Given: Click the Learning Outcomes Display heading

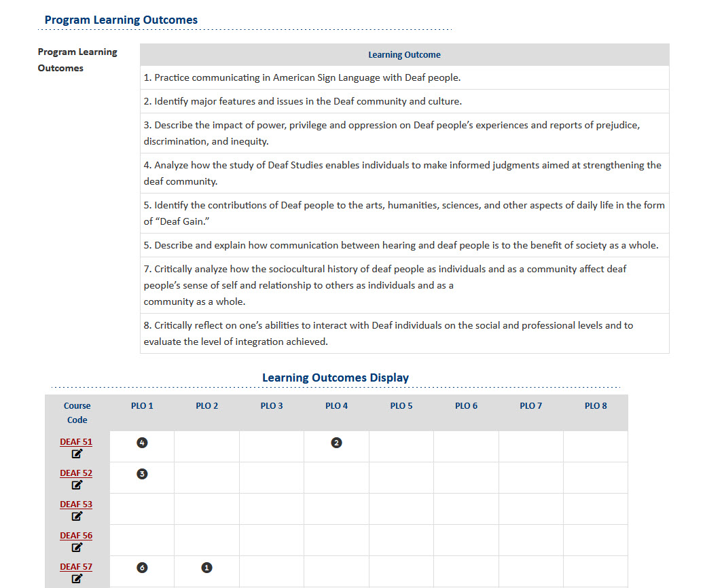Looking at the screenshot, I should pos(336,378).
